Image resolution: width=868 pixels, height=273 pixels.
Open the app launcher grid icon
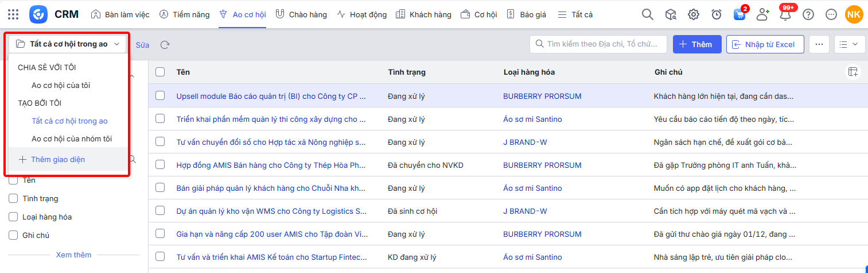[13, 14]
